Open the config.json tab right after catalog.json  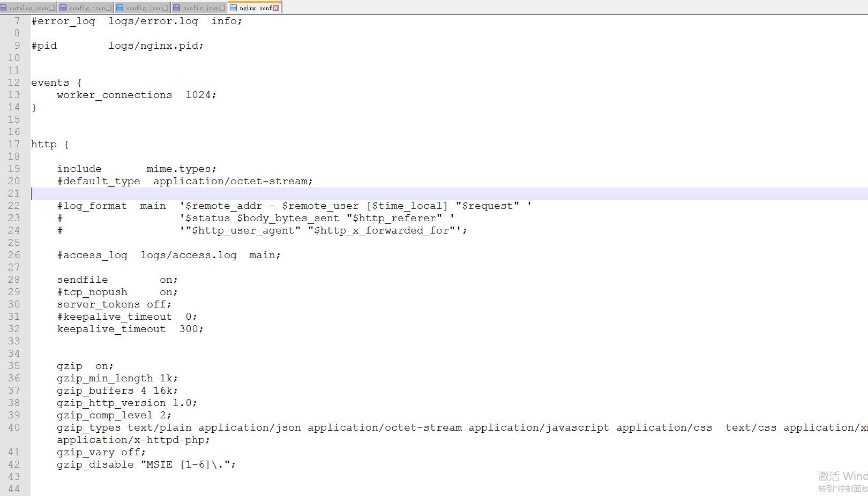[87, 8]
